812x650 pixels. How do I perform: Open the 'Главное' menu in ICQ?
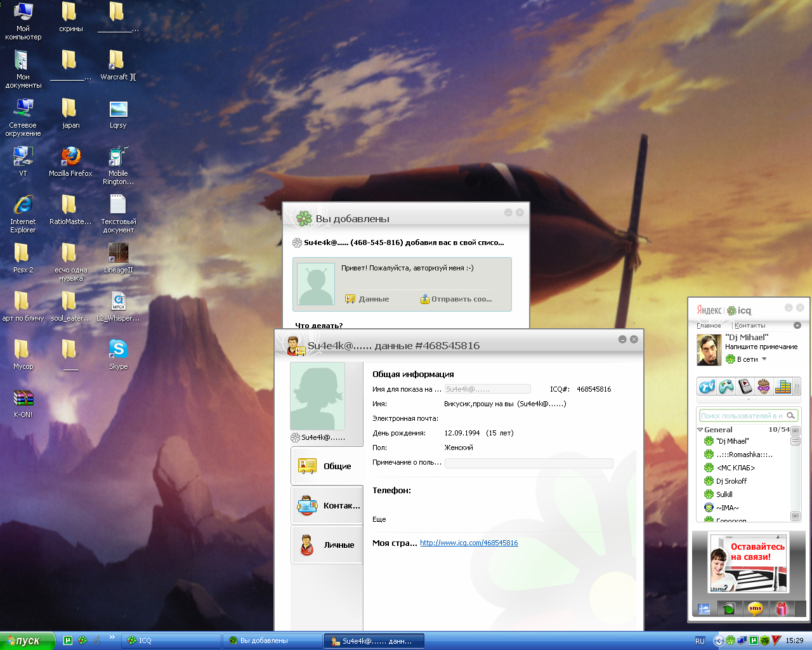[x=709, y=326]
